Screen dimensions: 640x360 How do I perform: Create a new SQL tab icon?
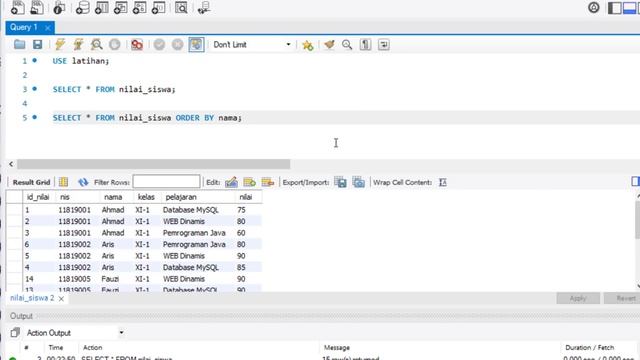[17, 7]
